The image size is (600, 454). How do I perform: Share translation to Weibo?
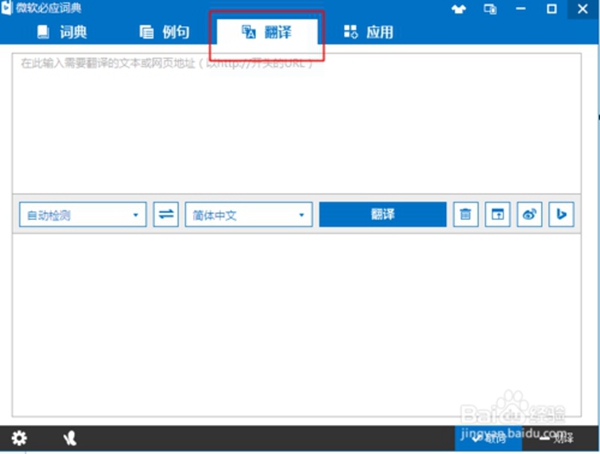pos(530,215)
